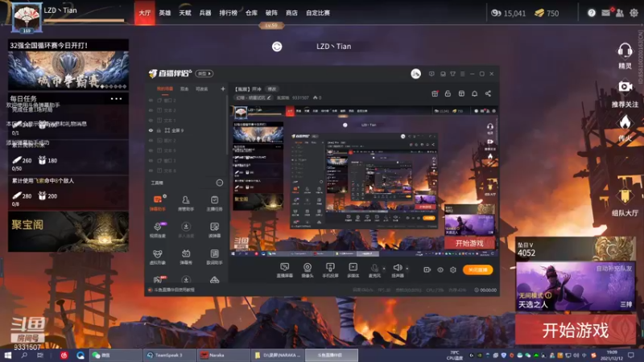The height and width of the screenshot is (362, 644).
Task: Toggle visibility eye for 窗口 1 source
Action: click(x=151, y=160)
